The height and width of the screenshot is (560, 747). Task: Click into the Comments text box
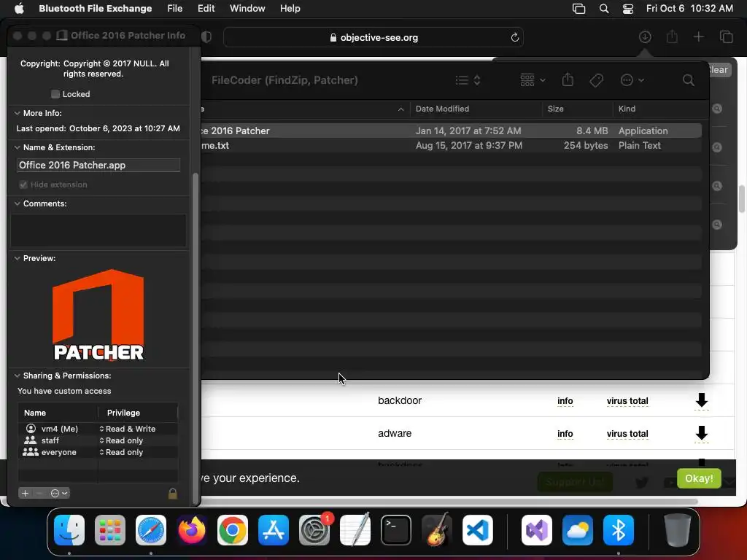click(x=98, y=230)
